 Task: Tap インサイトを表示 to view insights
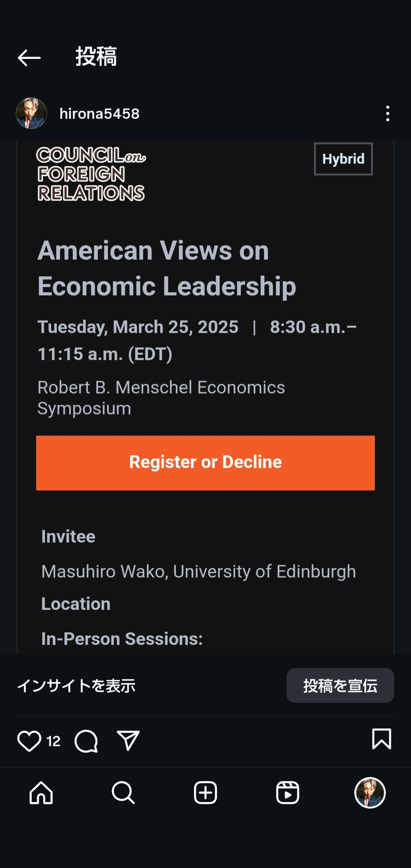[76, 686]
